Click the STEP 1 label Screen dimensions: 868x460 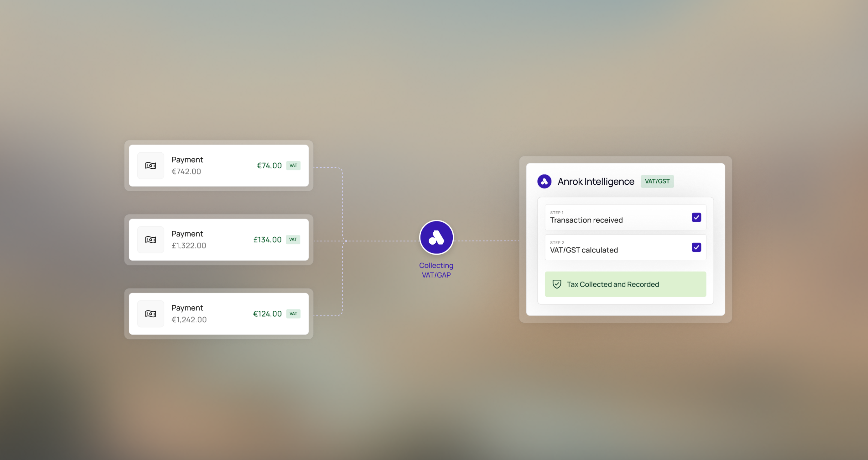pos(557,213)
